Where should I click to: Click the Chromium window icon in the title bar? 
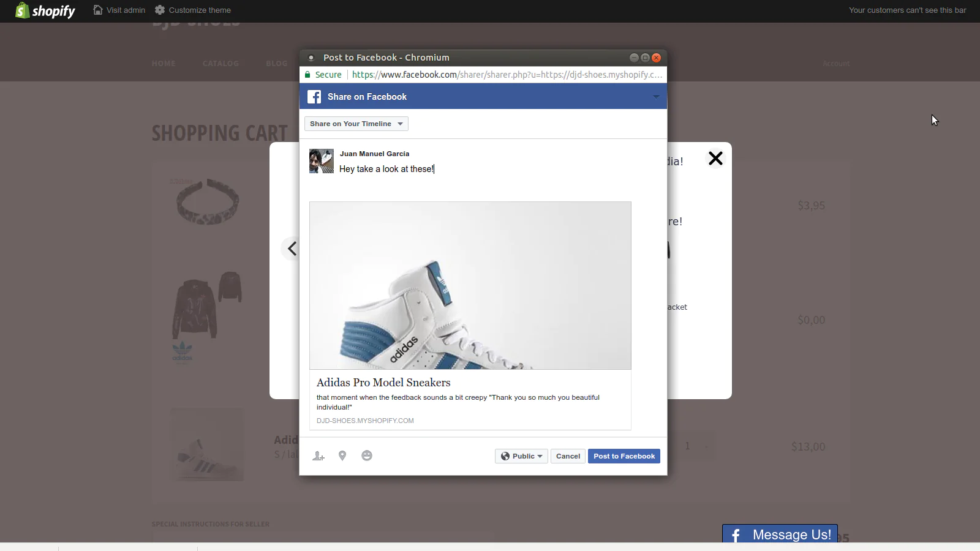click(x=311, y=58)
